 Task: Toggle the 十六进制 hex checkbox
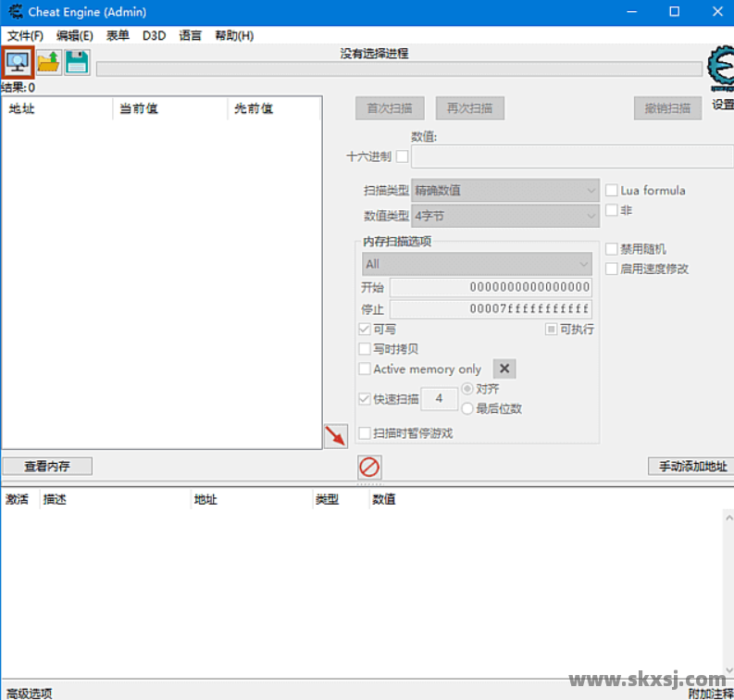402,156
